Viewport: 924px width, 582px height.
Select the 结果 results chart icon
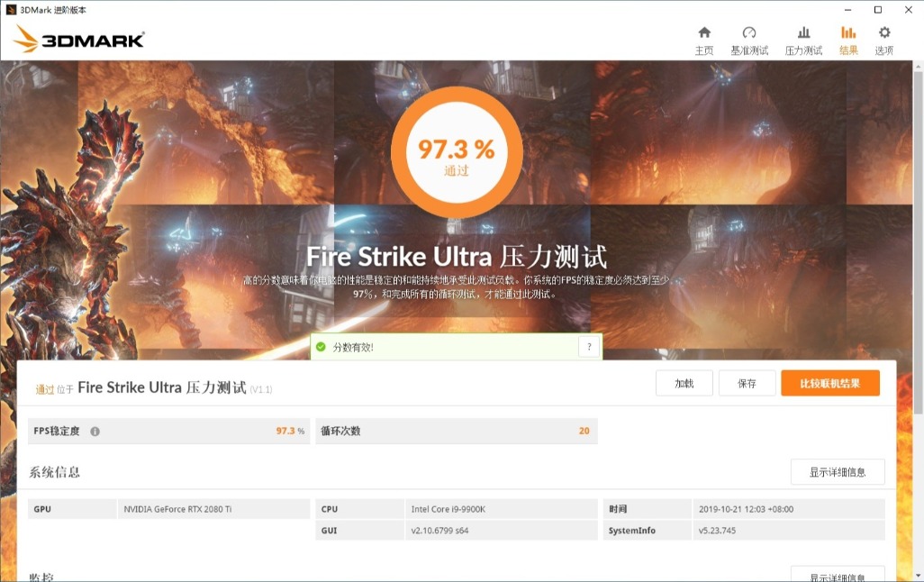847,32
